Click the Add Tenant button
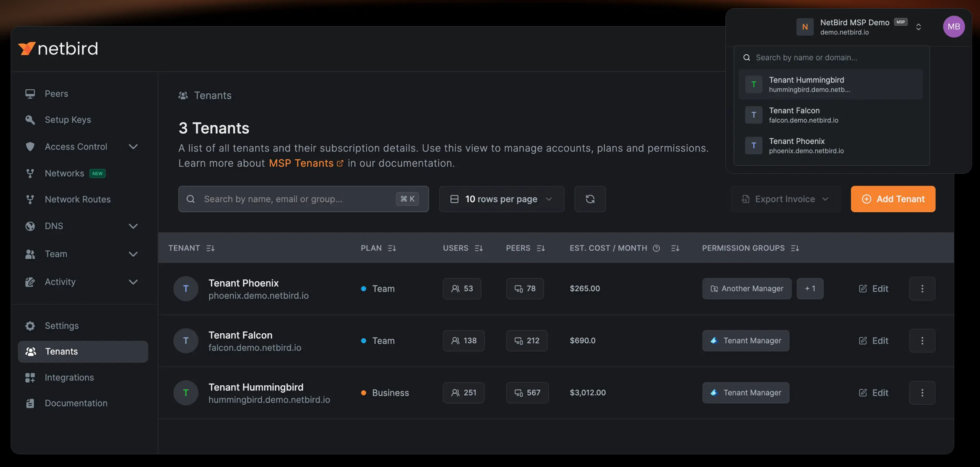Screen dimensions: 980x467 click(x=892, y=199)
